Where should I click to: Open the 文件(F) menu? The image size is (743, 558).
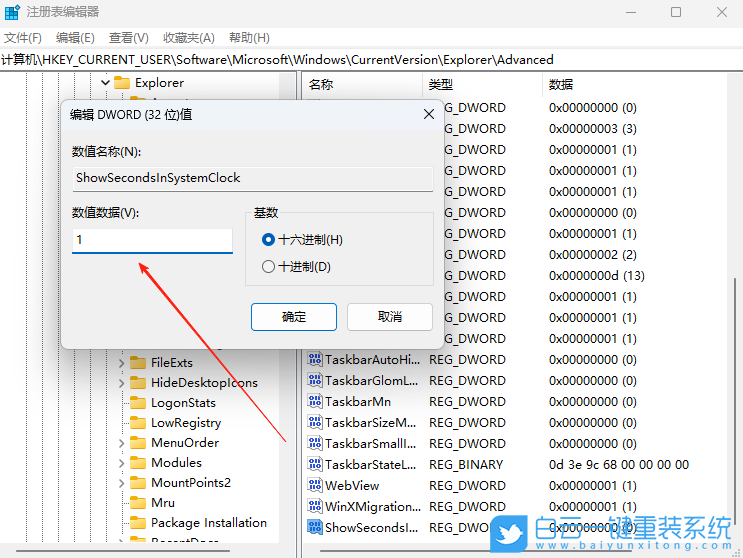tap(23, 37)
